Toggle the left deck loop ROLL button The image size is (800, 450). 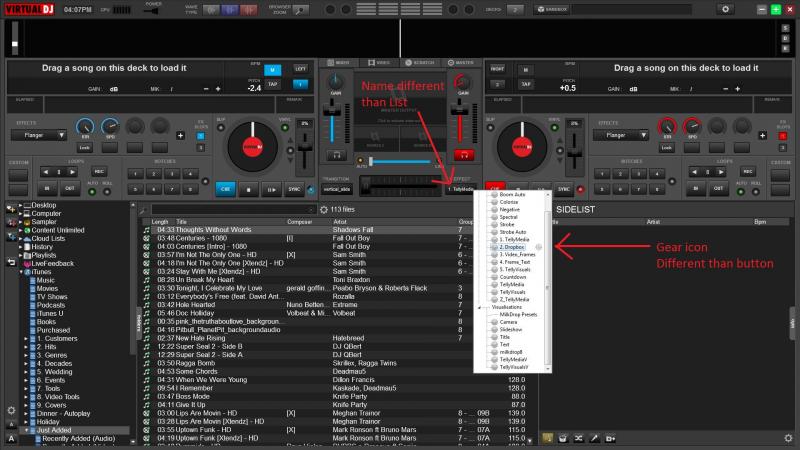coord(107,192)
